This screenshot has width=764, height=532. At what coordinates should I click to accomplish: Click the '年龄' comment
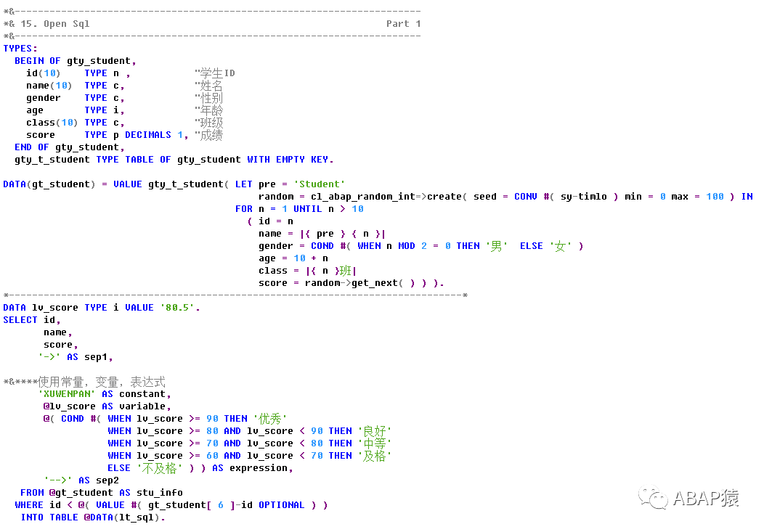211,110
